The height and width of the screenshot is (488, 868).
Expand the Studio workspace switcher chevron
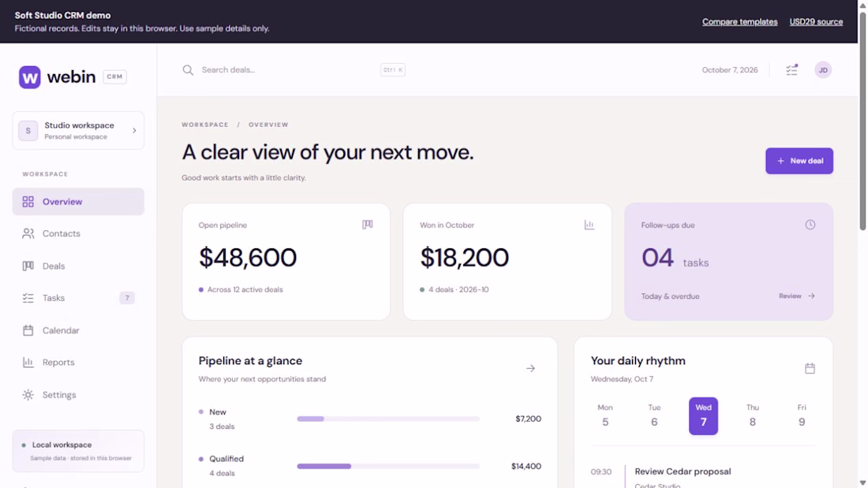point(134,131)
